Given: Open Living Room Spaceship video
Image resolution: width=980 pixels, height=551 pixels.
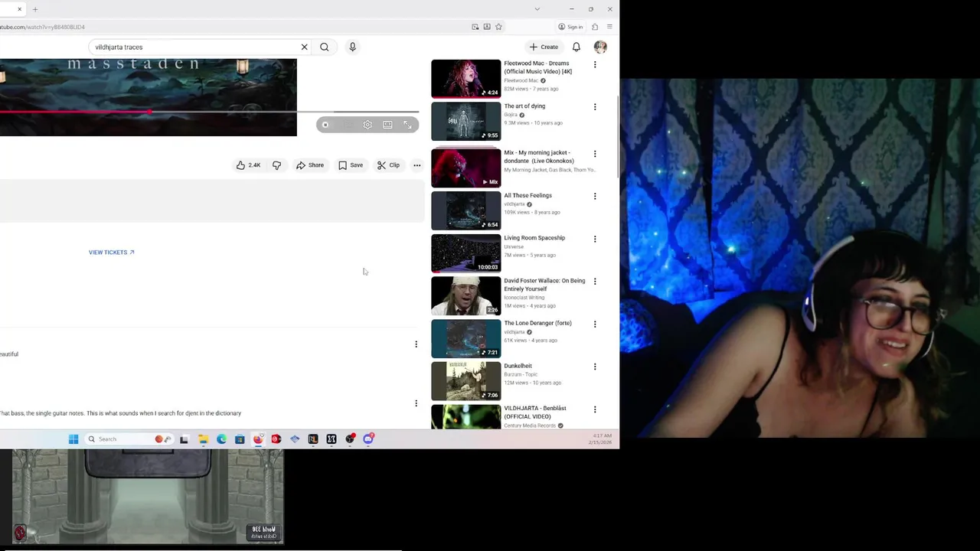Looking at the screenshot, I should [465, 253].
